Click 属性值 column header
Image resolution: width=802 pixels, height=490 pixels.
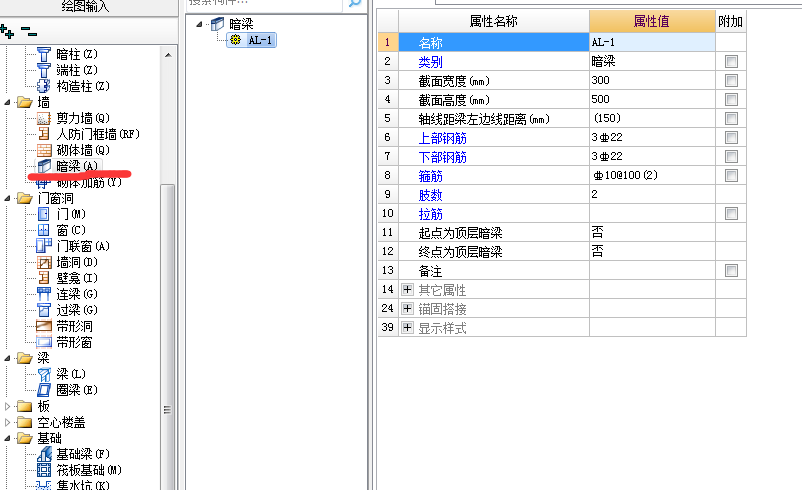[652, 21]
